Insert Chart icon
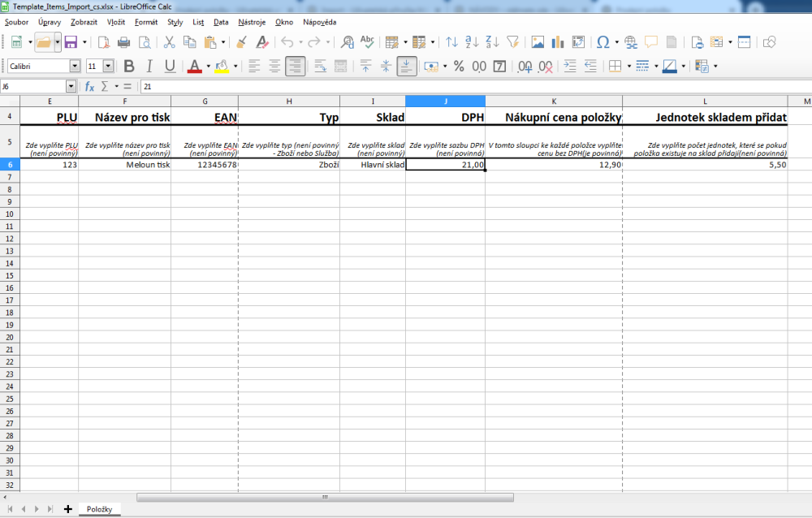812x518 pixels. pos(558,42)
